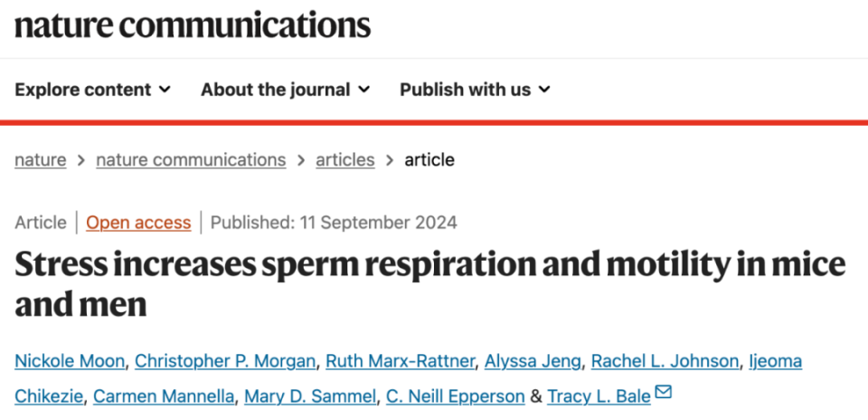Open Alyssa Jeng author link

point(533,361)
